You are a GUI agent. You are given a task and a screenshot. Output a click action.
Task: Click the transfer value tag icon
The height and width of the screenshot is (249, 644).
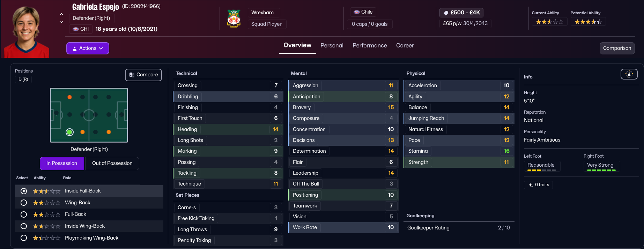coord(446,13)
